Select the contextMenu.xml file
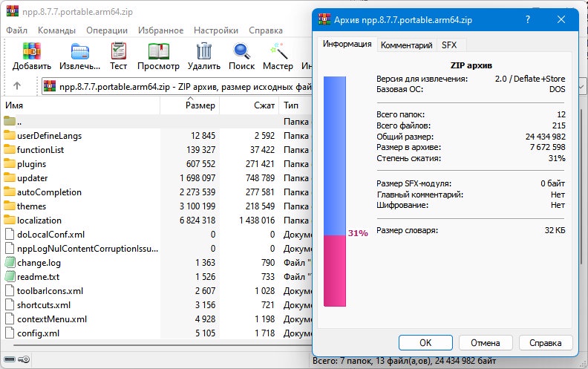Image resolution: width=588 pixels, height=369 pixels. click(52, 319)
